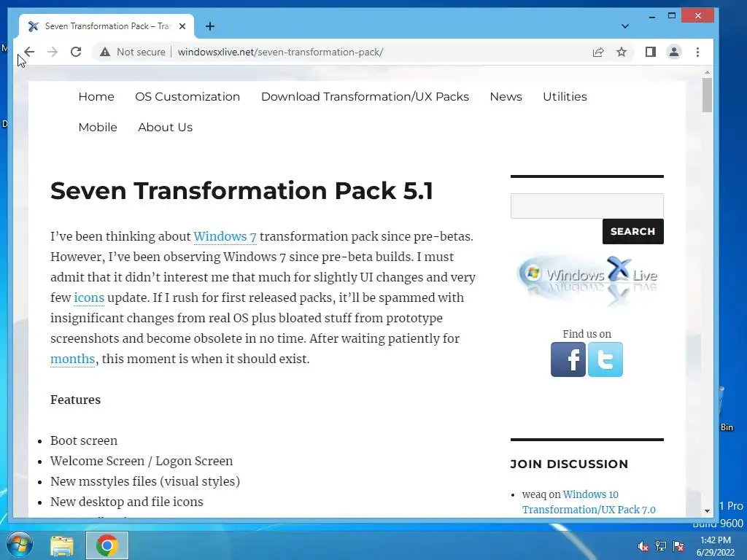
Task: Maximize the Chrome window
Action: pyautogui.click(x=672, y=16)
